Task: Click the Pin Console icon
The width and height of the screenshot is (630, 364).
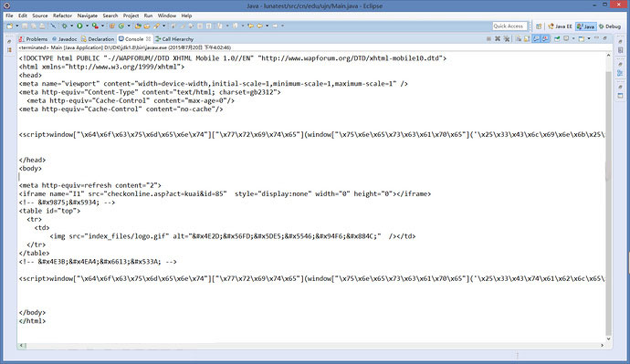Action: [x=557, y=38]
